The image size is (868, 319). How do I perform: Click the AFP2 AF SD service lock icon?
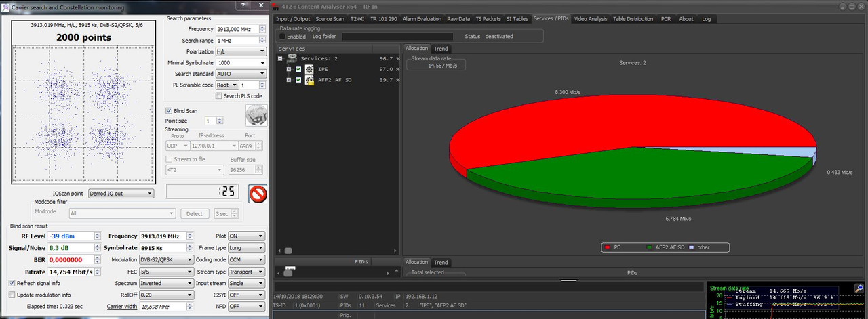(x=309, y=80)
